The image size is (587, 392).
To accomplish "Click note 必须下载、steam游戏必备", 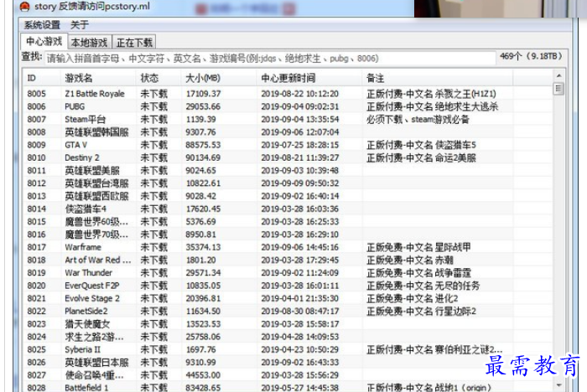I will (x=418, y=119).
